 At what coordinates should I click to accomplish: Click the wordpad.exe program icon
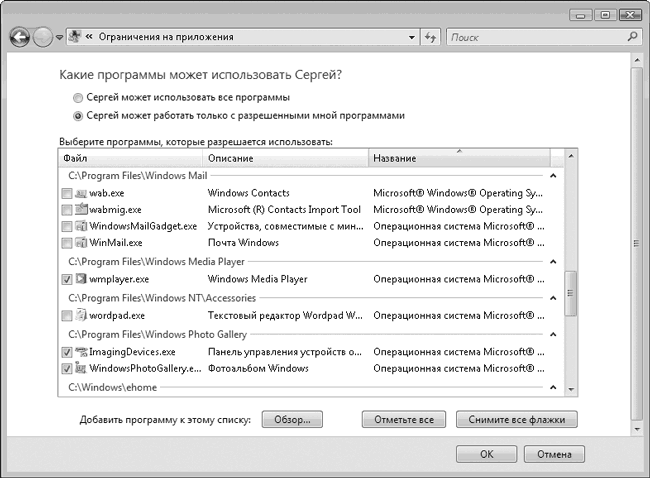[81, 316]
